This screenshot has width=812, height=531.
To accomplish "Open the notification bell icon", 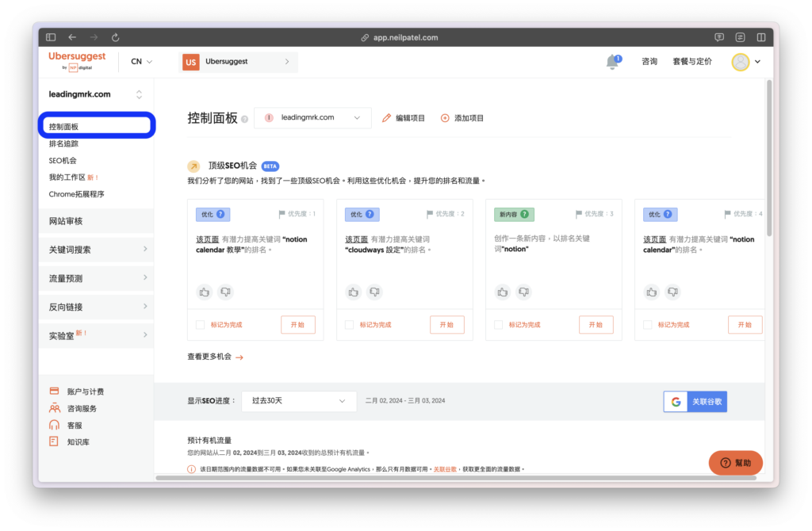I will [613, 62].
